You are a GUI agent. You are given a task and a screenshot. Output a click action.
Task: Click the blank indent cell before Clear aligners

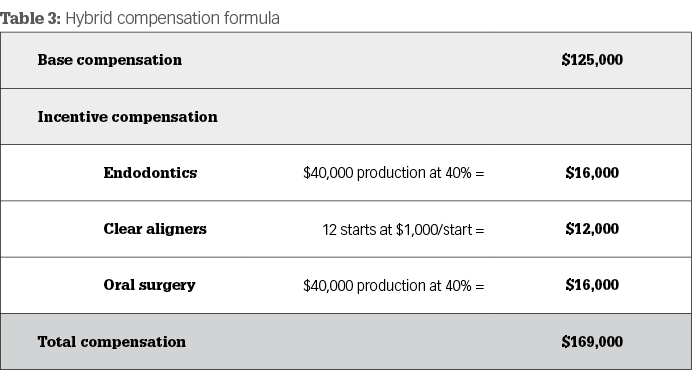coord(52,229)
